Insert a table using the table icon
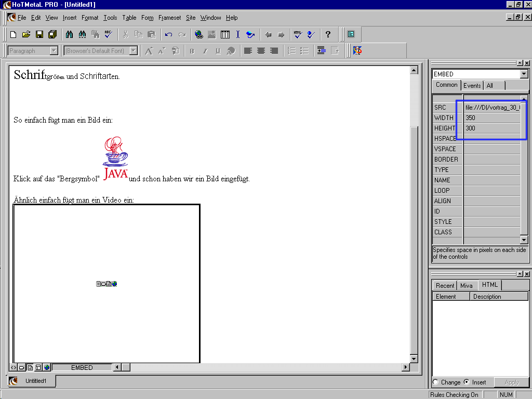 tap(225, 35)
